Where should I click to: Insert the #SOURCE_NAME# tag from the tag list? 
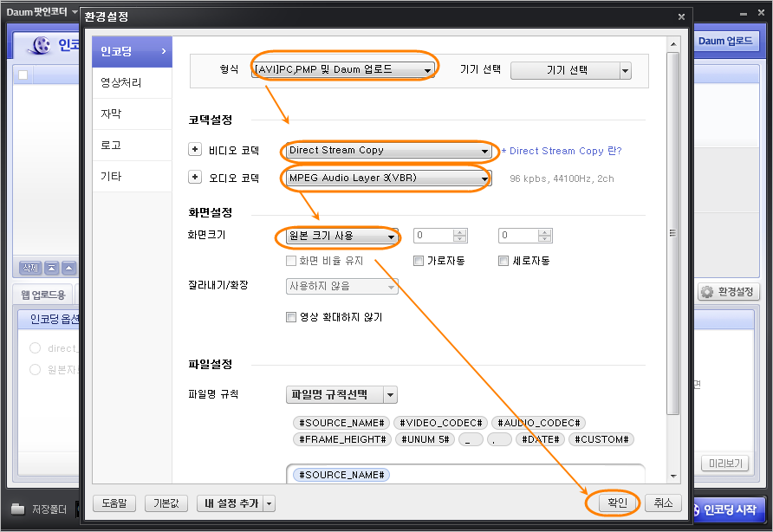click(341, 423)
